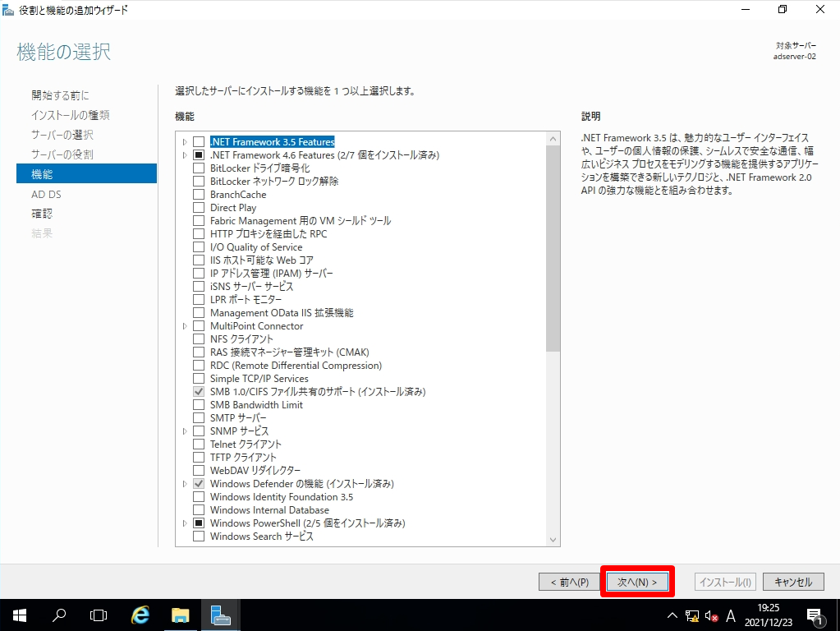840x631 pixels.
Task: Open the Windows Start menu
Action: (x=19, y=615)
